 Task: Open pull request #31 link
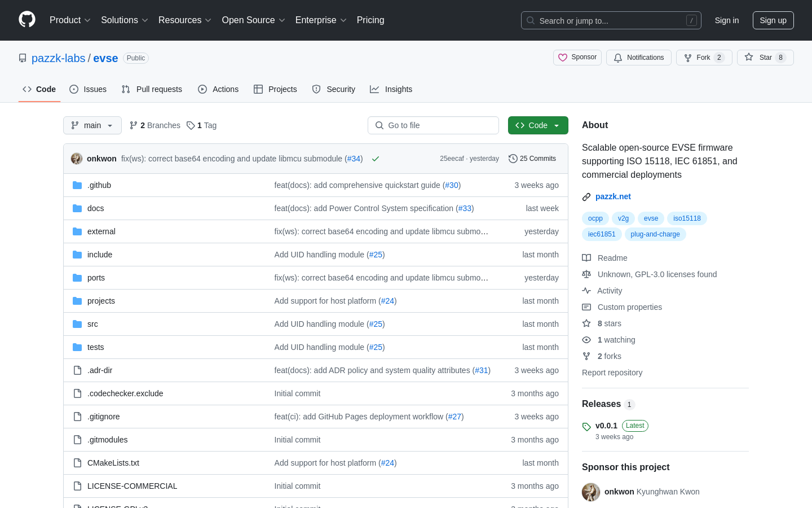click(482, 370)
